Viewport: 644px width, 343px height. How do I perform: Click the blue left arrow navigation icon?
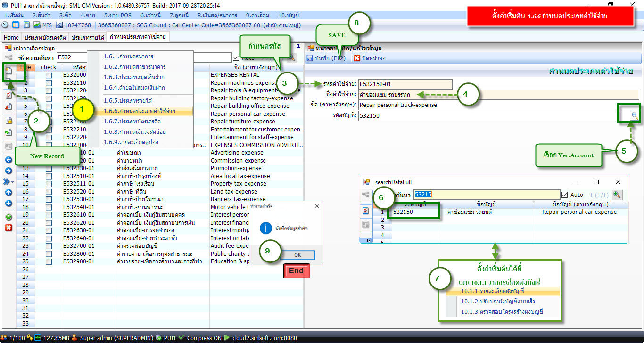[x=8, y=160]
